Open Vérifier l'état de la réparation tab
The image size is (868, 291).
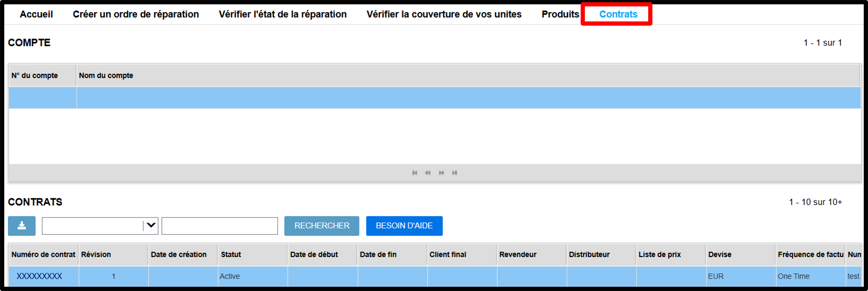pos(283,14)
